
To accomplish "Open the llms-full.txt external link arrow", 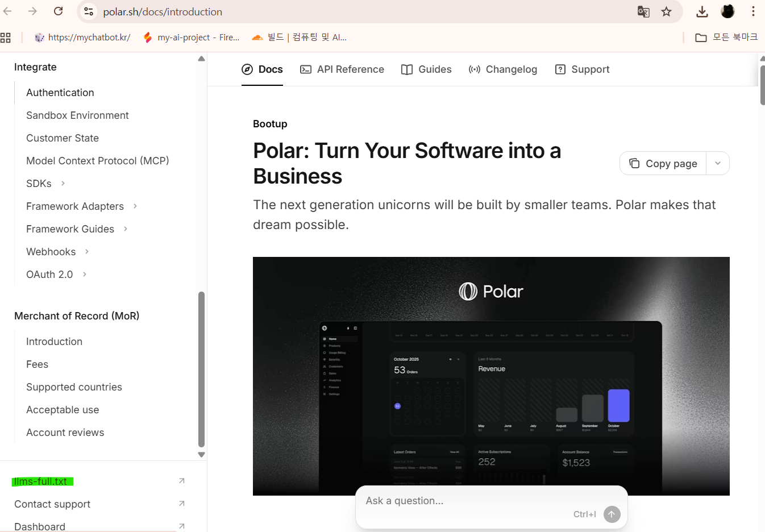I will 182,481.
